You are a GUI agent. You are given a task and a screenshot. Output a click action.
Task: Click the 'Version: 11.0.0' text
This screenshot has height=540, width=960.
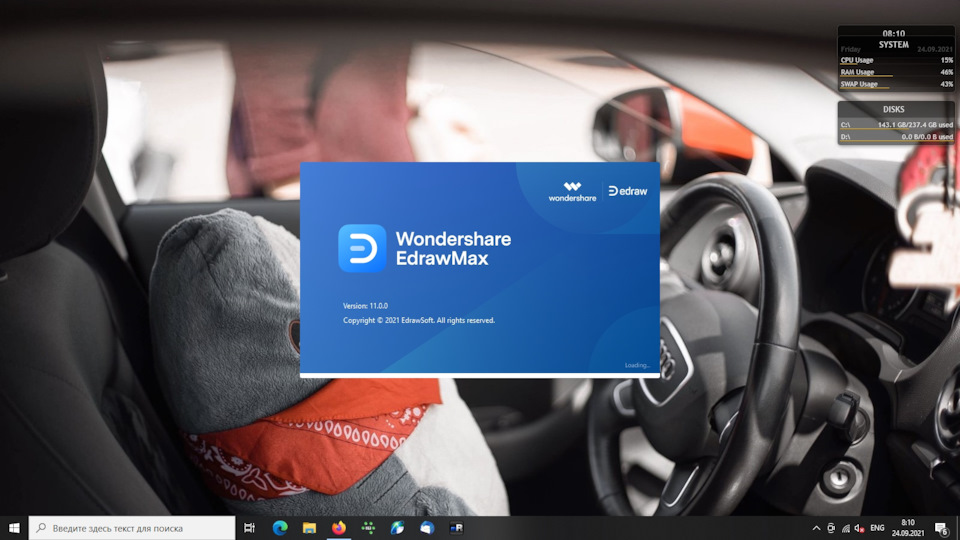tap(365, 306)
